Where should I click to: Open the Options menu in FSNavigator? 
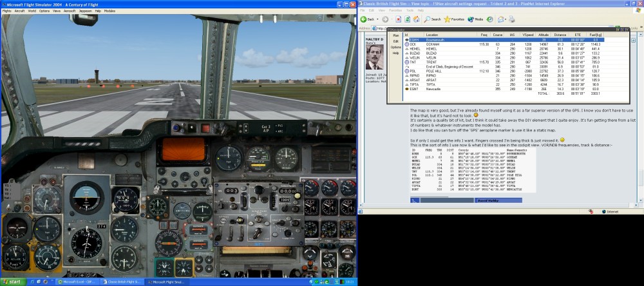(x=395, y=47)
